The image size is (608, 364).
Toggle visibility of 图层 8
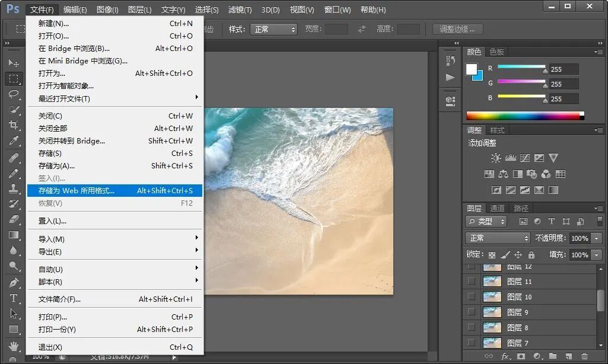pos(471,327)
